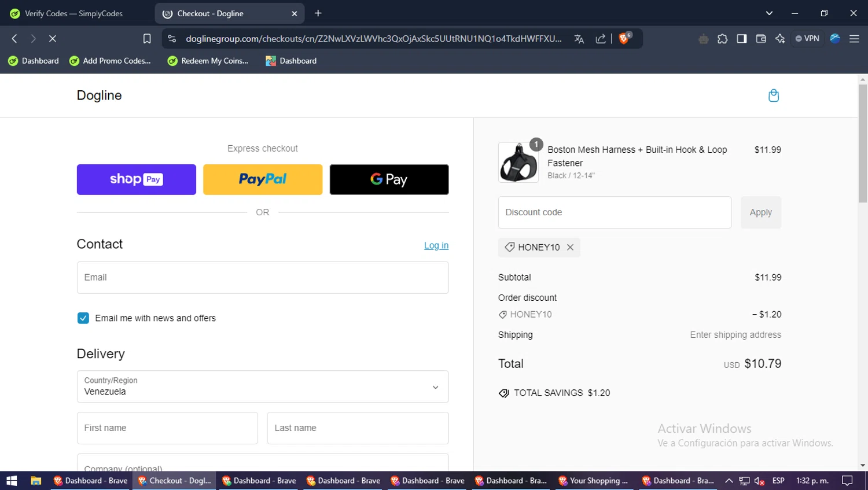This screenshot has width=868, height=490.
Task: Click the Boston Mesh Harness product thumbnail
Action: pos(518,163)
